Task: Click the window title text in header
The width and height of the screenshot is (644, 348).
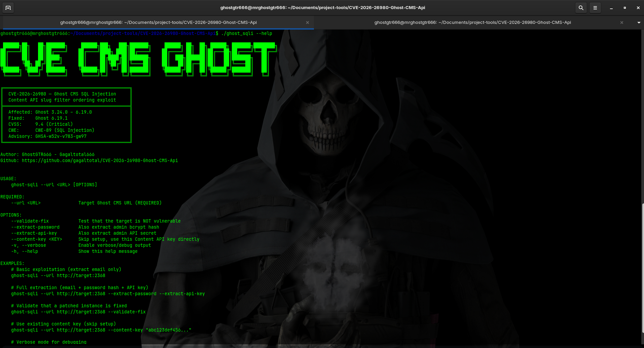Action: point(323,8)
